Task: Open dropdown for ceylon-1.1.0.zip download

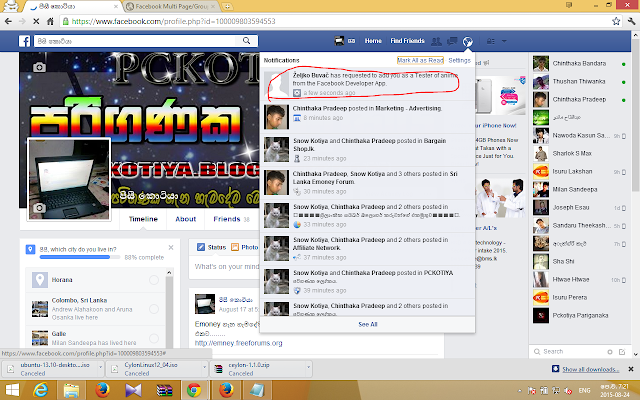Action: point(309,369)
